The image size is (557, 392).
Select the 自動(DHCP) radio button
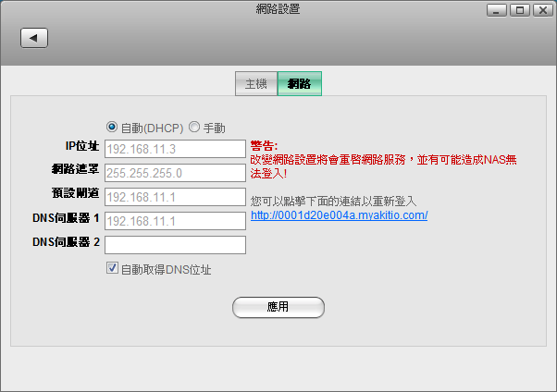(113, 128)
